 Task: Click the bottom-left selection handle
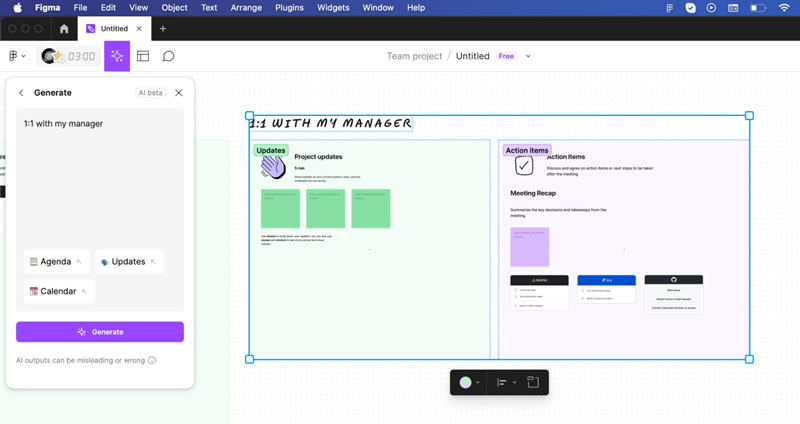pyautogui.click(x=249, y=359)
